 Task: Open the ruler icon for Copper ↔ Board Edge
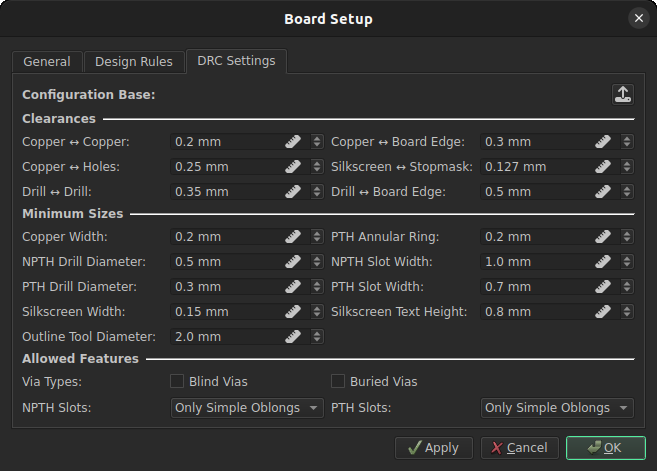pyautogui.click(x=603, y=142)
